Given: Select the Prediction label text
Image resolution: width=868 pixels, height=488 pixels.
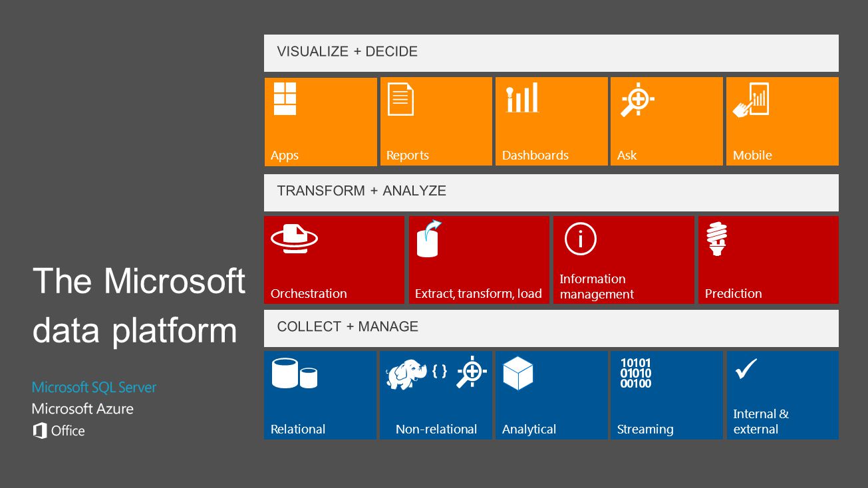Looking at the screenshot, I should click(x=734, y=293).
